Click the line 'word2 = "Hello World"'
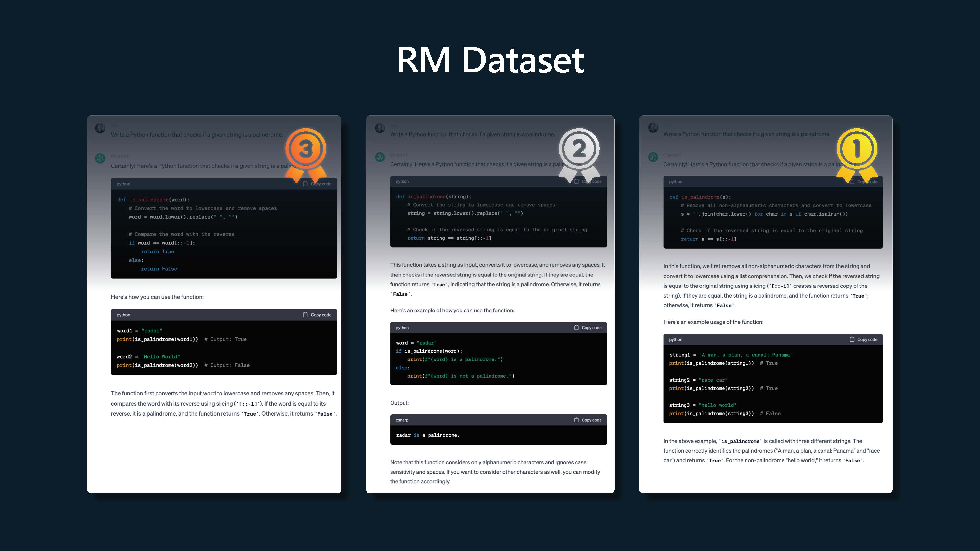 coord(148,357)
